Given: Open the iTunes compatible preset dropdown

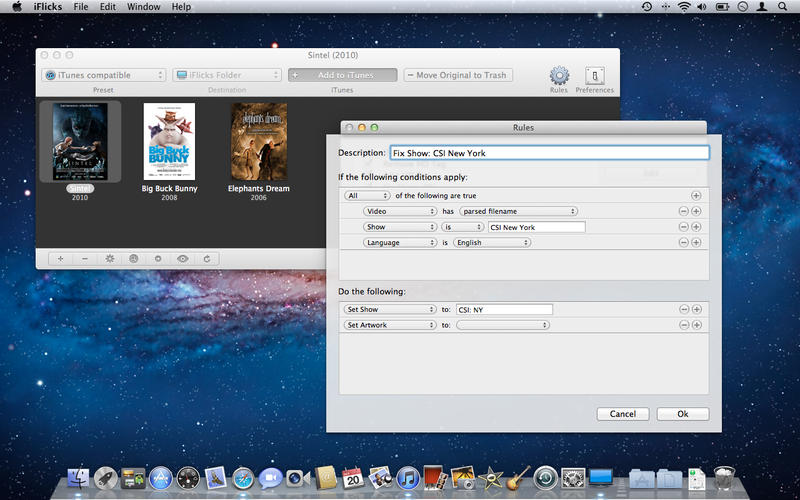Looking at the screenshot, I should (103, 75).
